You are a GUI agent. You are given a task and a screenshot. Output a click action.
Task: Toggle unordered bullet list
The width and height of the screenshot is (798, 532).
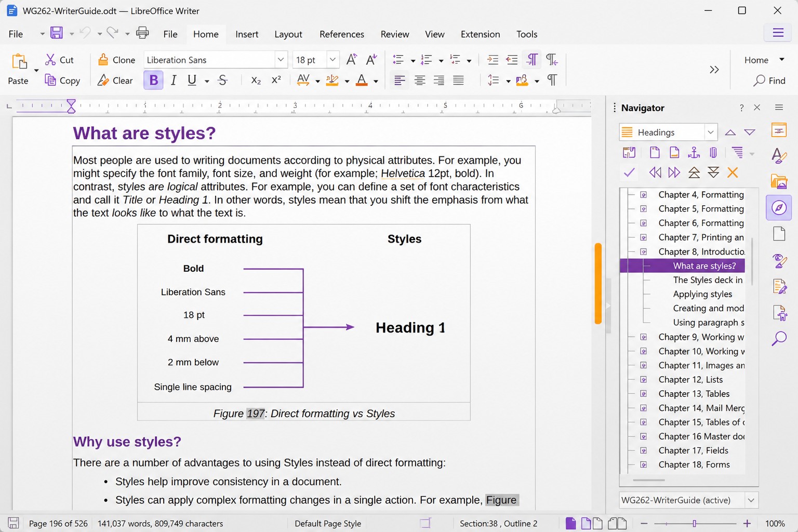(x=398, y=59)
